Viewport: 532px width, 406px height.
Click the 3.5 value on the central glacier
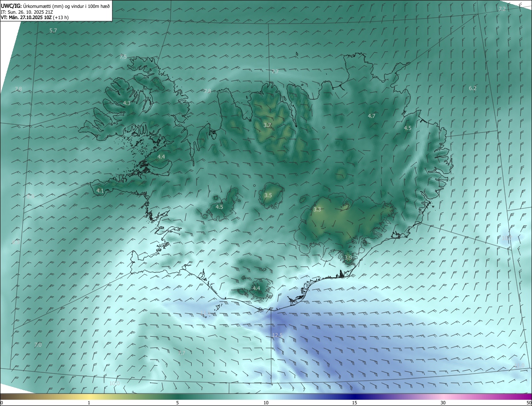click(268, 195)
